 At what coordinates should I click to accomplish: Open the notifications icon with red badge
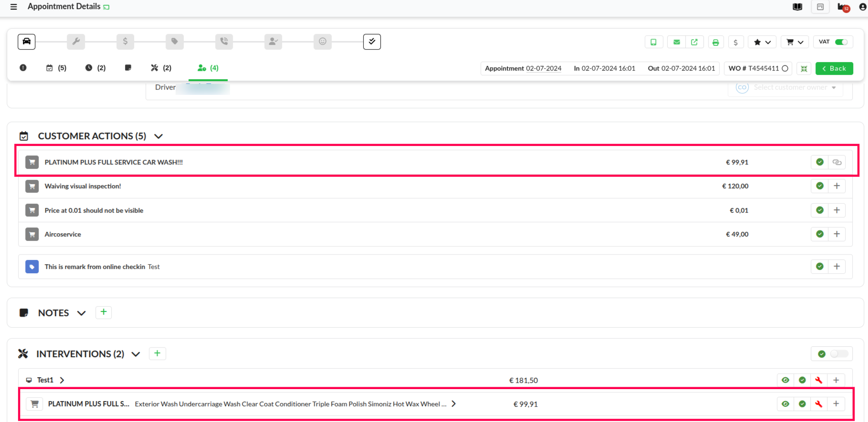point(843,7)
